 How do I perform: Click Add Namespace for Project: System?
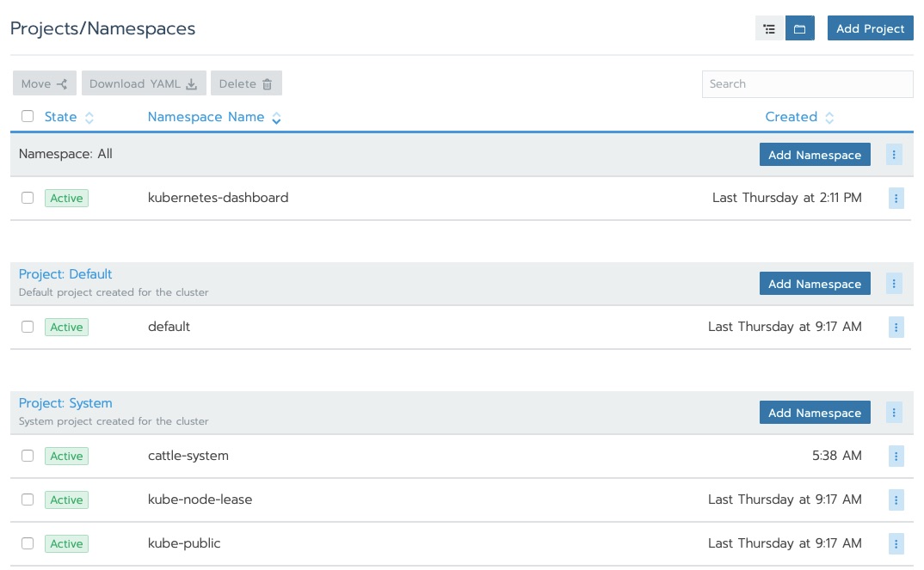(x=815, y=412)
